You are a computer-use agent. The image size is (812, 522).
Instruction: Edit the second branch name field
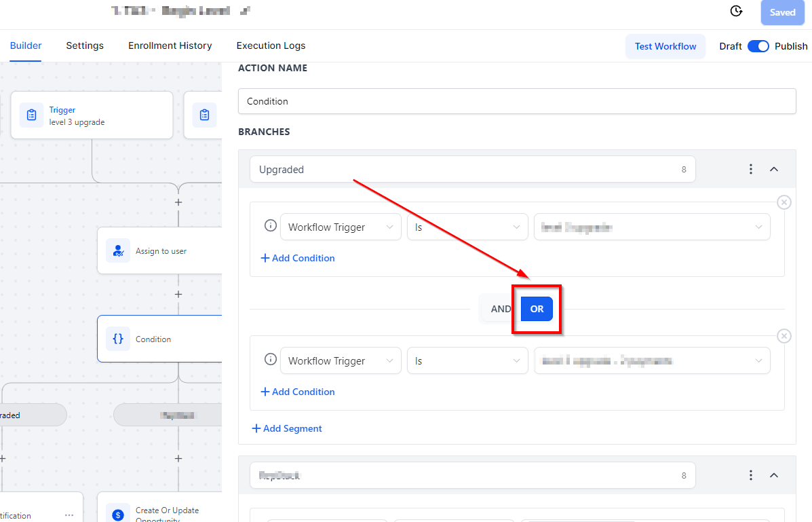point(472,475)
